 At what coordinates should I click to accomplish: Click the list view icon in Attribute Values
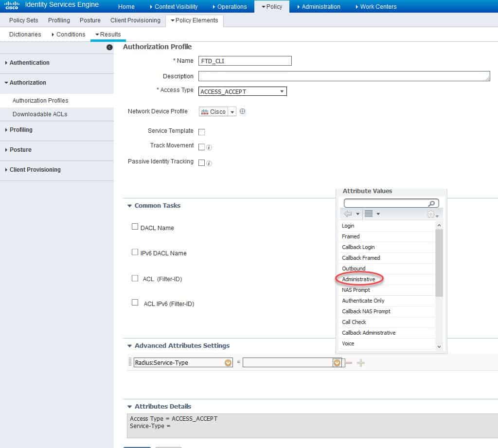point(369,214)
